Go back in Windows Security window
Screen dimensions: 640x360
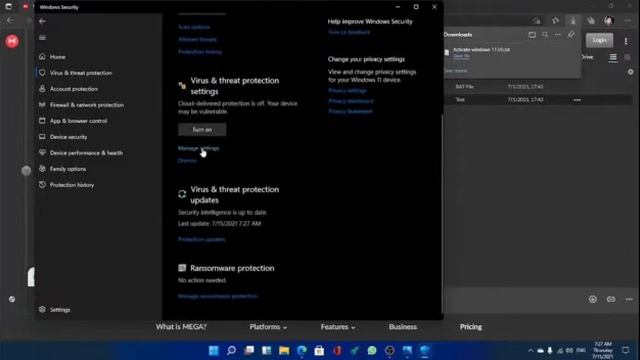coord(42,21)
